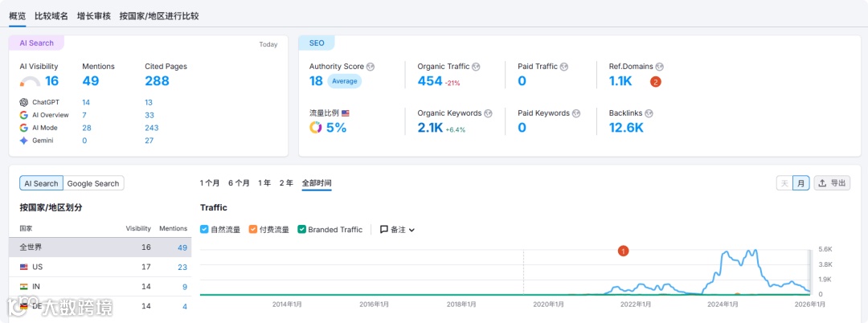Toggle the 自然流量 checkbox
Viewport: 868px width, 323px height.
(204, 230)
